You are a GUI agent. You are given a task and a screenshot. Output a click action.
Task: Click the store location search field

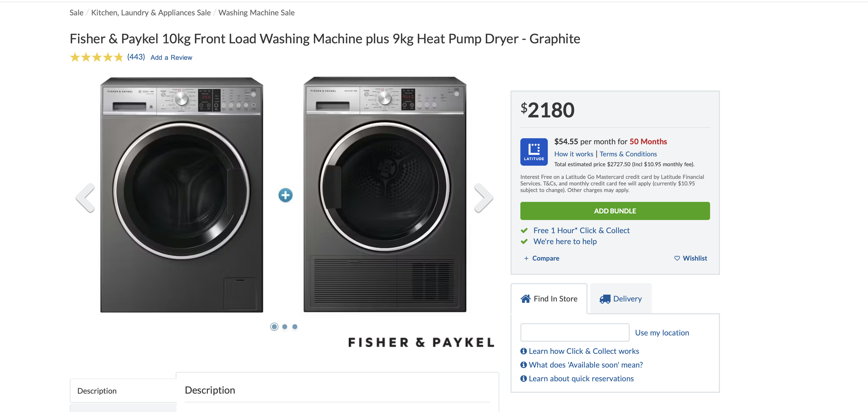pyautogui.click(x=575, y=332)
